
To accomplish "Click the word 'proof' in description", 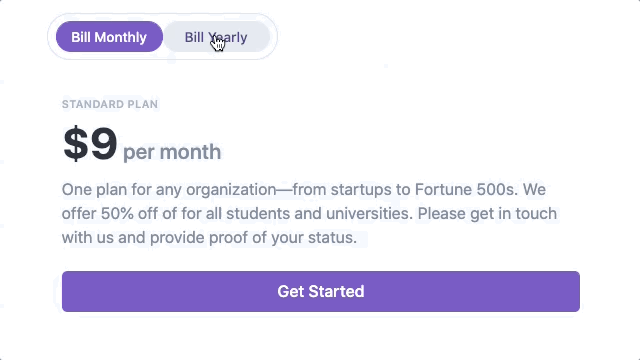I will (x=228, y=238).
